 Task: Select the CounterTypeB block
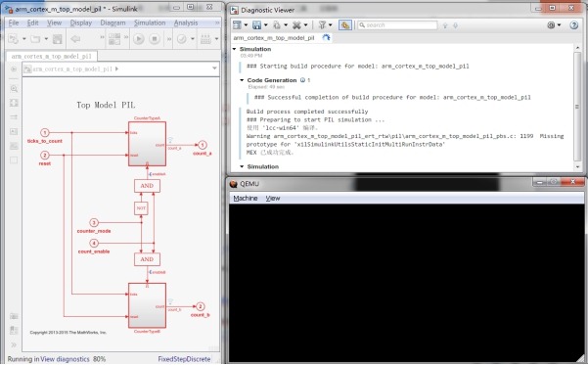(x=147, y=305)
